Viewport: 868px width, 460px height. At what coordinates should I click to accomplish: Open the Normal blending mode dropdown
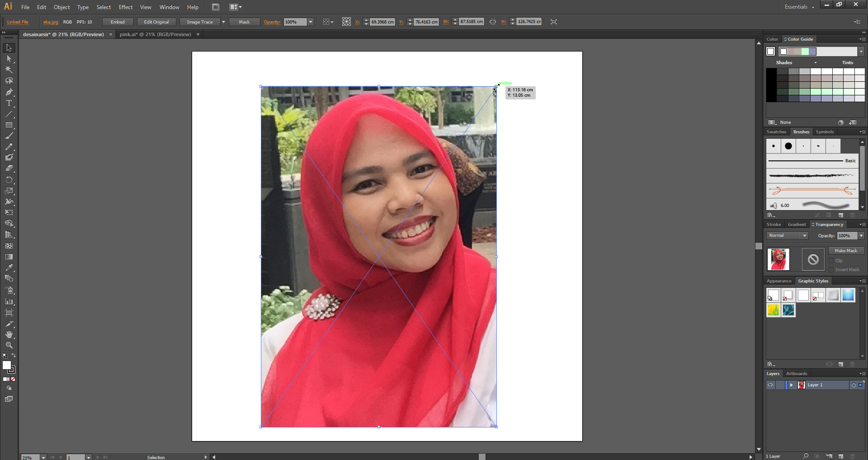pos(805,235)
